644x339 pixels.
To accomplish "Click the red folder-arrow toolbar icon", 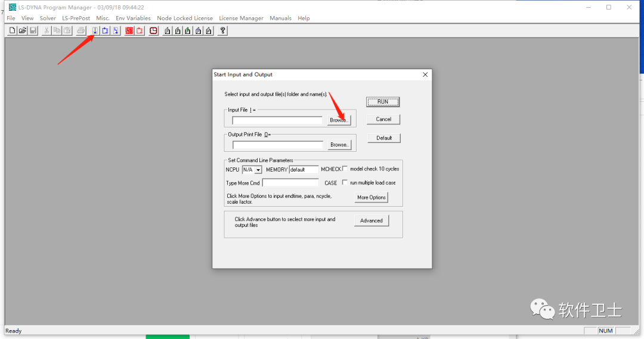I will 140,30.
